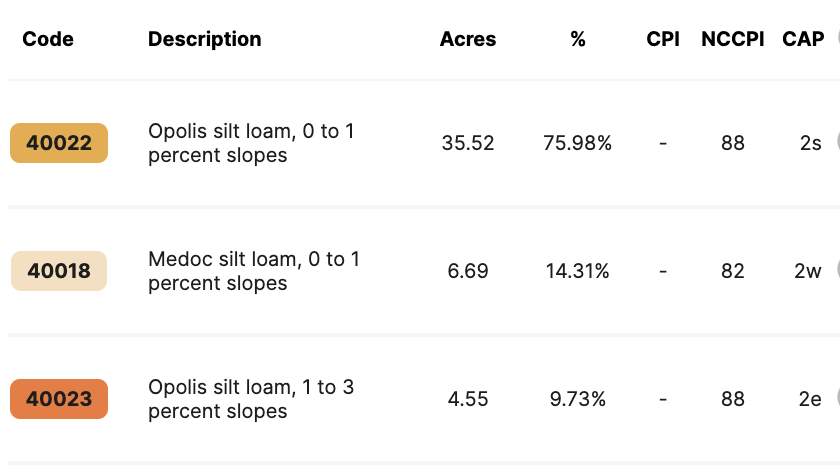This screenshot has width=840, height=472.
Task: Click the 2e capability class cell
Action: pyautogui.click(x=809, y=399)
